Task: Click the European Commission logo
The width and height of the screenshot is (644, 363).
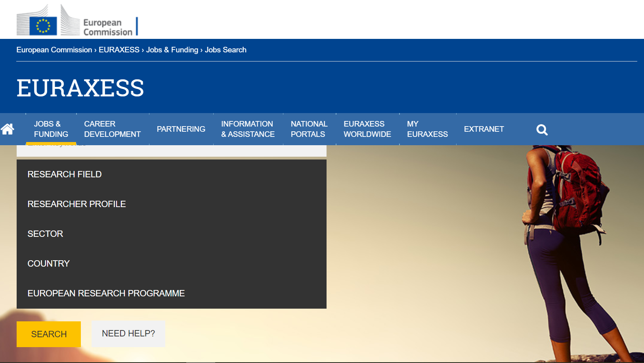Action: pyautogui.click(x=77, y=20)
